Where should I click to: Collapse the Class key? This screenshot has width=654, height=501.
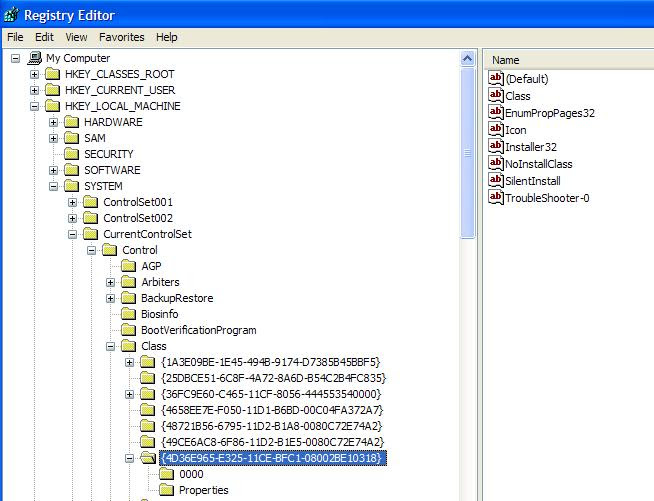point(111,347)
